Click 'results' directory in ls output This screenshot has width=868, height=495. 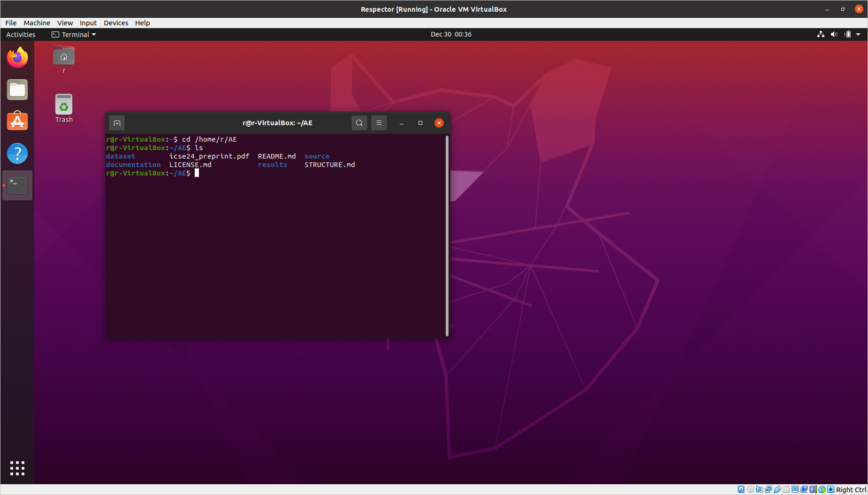coord(273,165)
